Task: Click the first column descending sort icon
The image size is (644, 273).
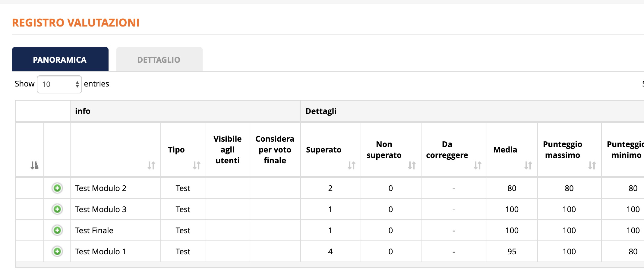Action: click(x=34, y=165)
